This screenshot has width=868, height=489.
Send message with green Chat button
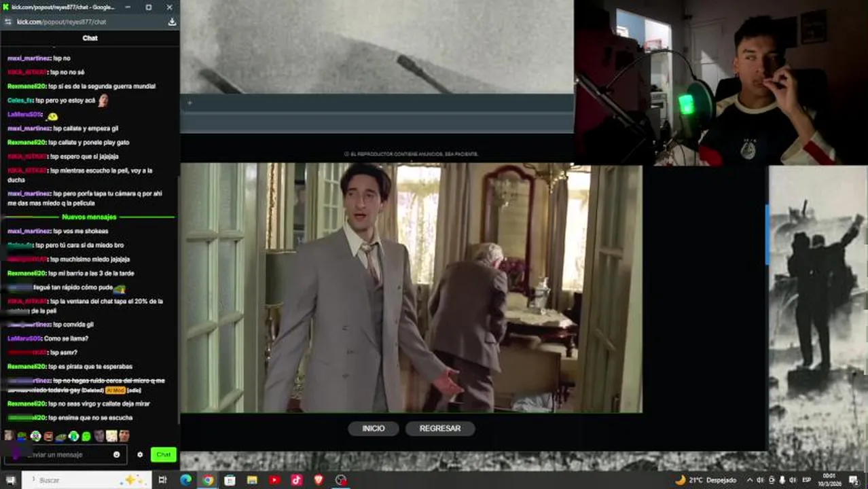tap(163, 454)
